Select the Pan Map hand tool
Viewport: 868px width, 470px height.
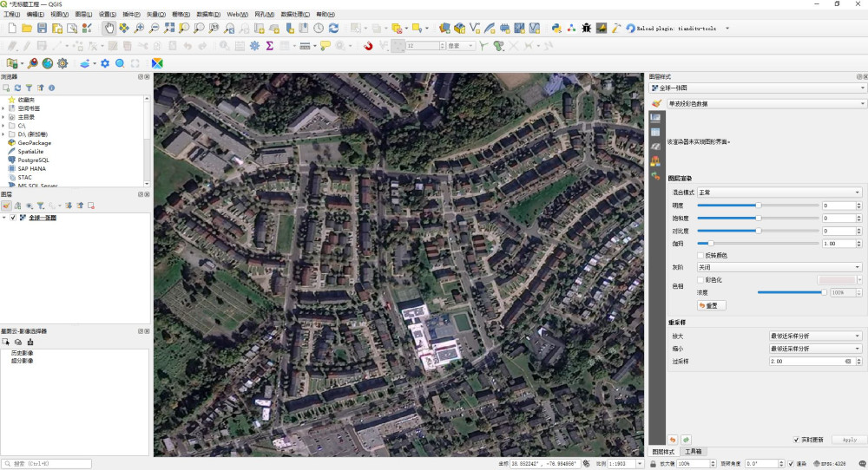pyautogui.click(x=109, y=29)
